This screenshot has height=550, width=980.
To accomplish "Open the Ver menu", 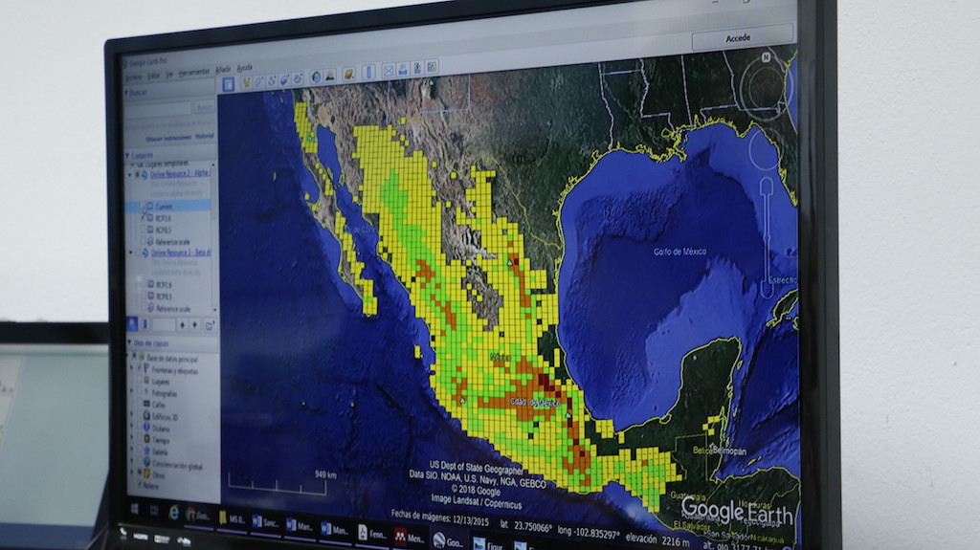I will [x=169, y=75].
